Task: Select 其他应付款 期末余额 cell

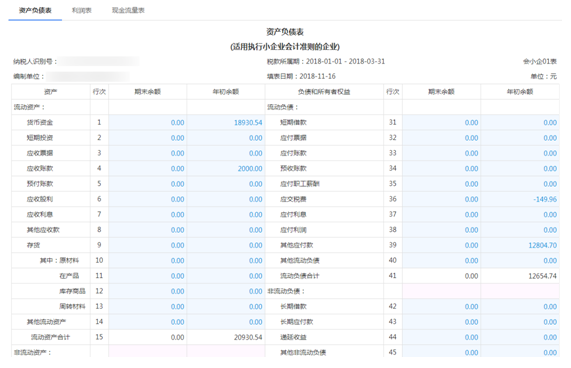Action: tap(441, 245)
